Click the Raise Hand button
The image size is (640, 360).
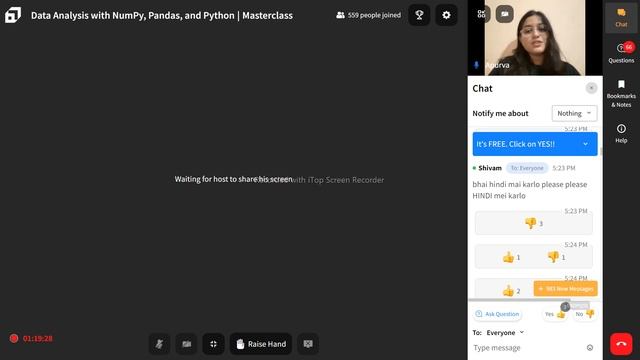261,344
